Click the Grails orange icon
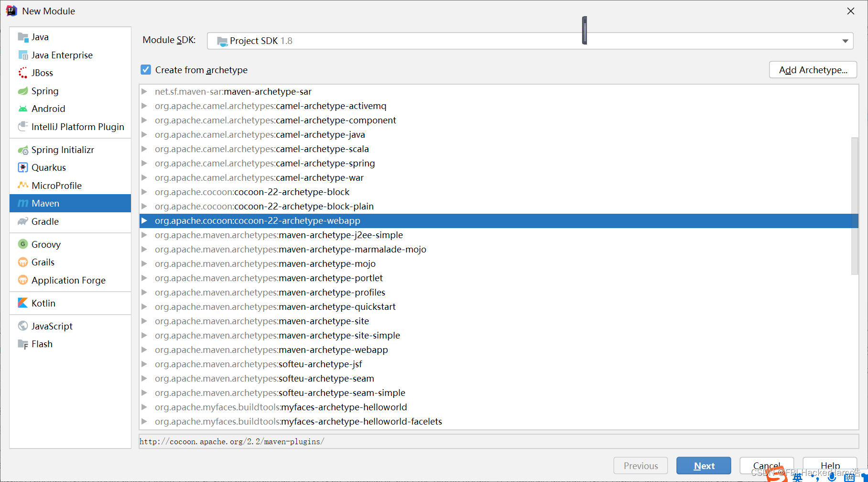 click(x=23, y=262)
